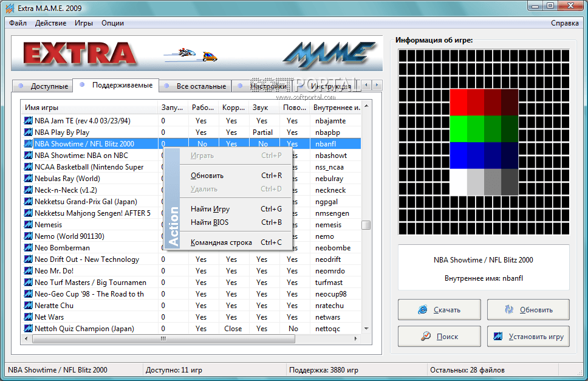The width and height of the screenshot is (588, 381).
Task: Click the Extra M.A.M.E. title bar icon
Action: tap(10, 8)
